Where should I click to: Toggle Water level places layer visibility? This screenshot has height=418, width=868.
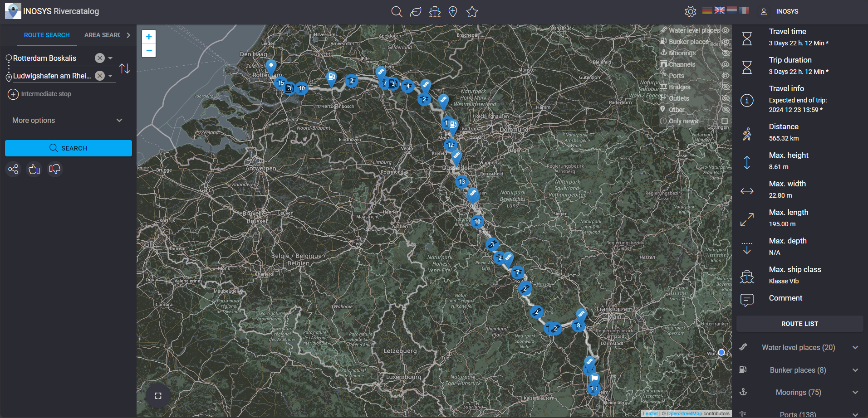(x=726, y=30)
